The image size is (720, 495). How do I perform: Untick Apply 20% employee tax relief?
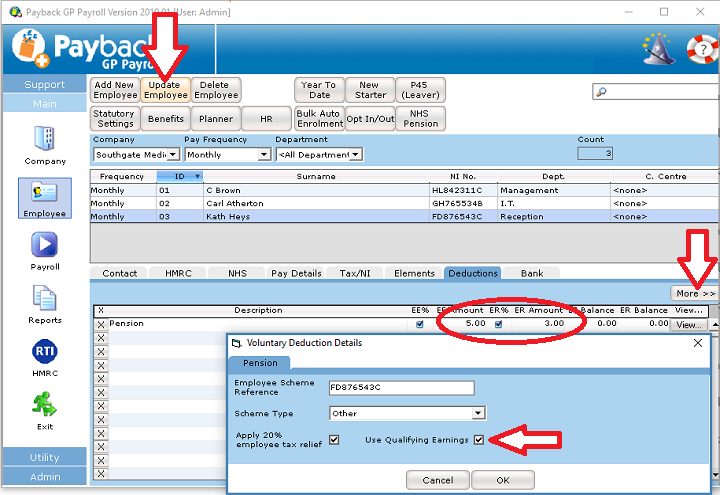tap(334, 440)
